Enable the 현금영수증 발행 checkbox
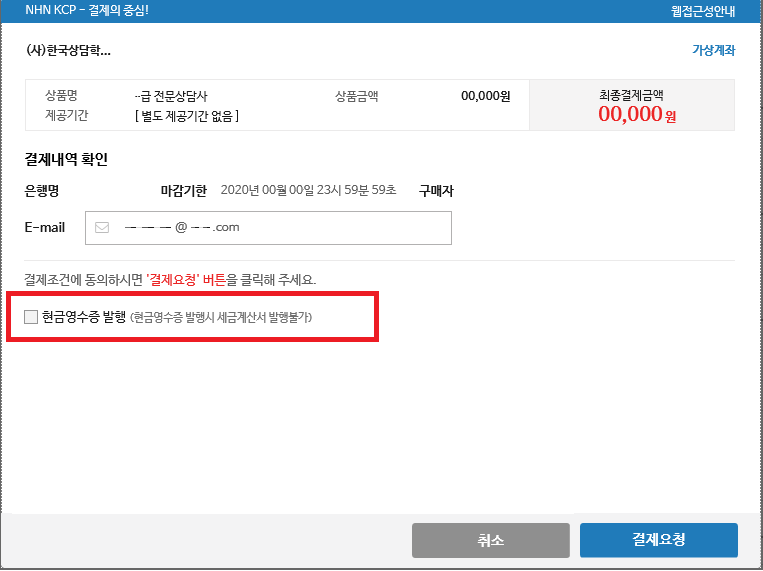Viewport: 763px width, 571px height. pyautogui.click(x=30, y=317)
